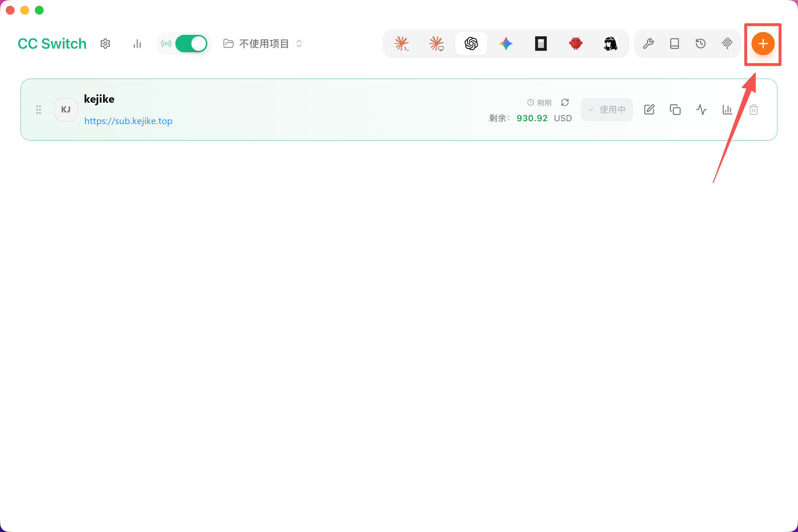Toggle the green proxy switch off

[x=191, y=44]
